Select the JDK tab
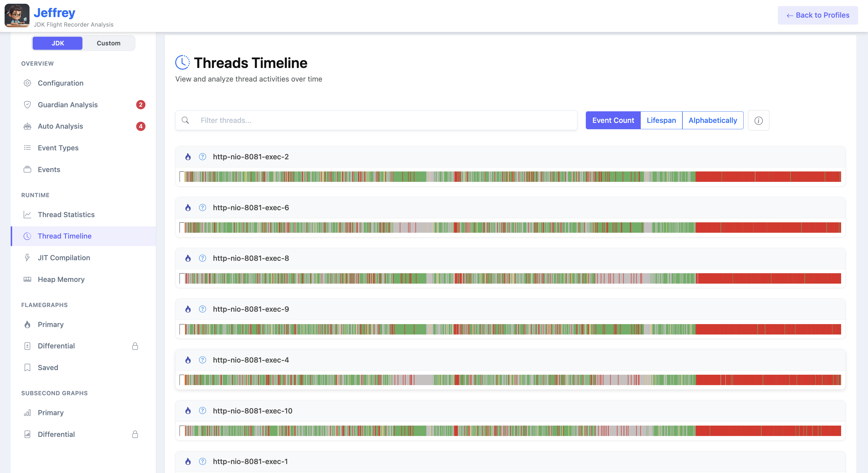This screenshot has height=473, width=868. [57, 43]
